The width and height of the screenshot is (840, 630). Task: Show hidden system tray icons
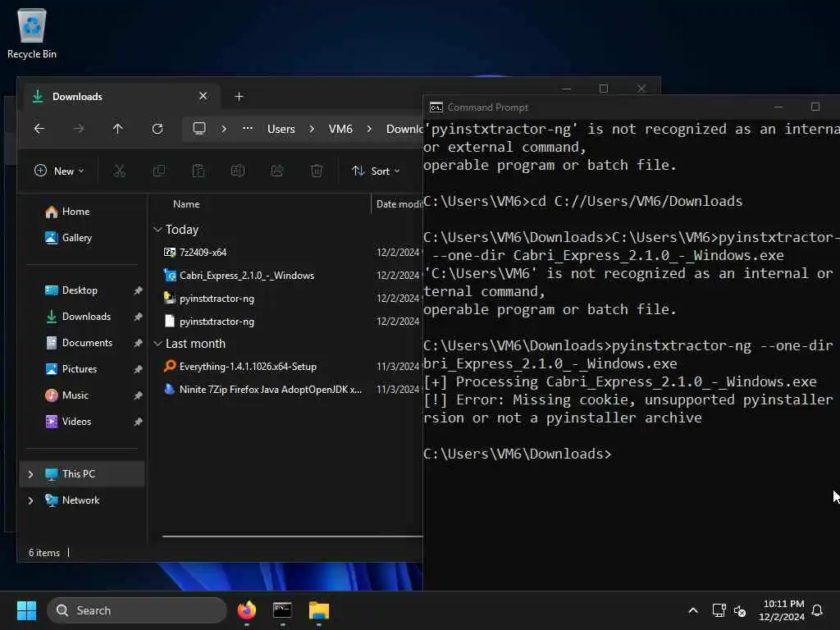click(692, 610)
